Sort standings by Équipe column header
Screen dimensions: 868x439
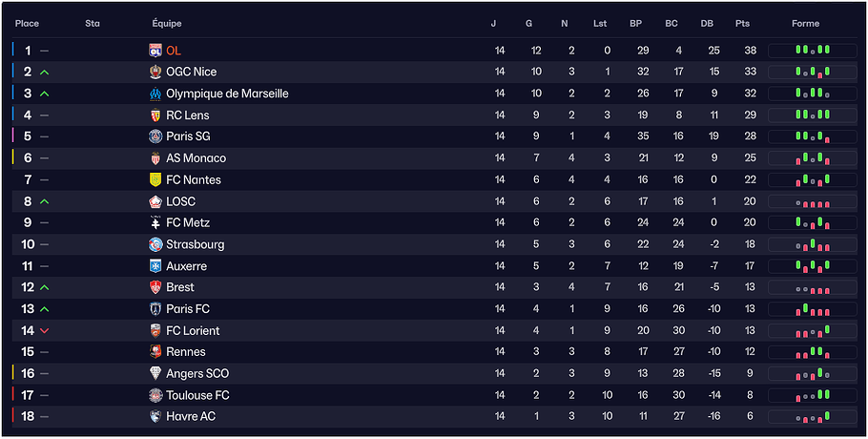[x=167, y=23]
